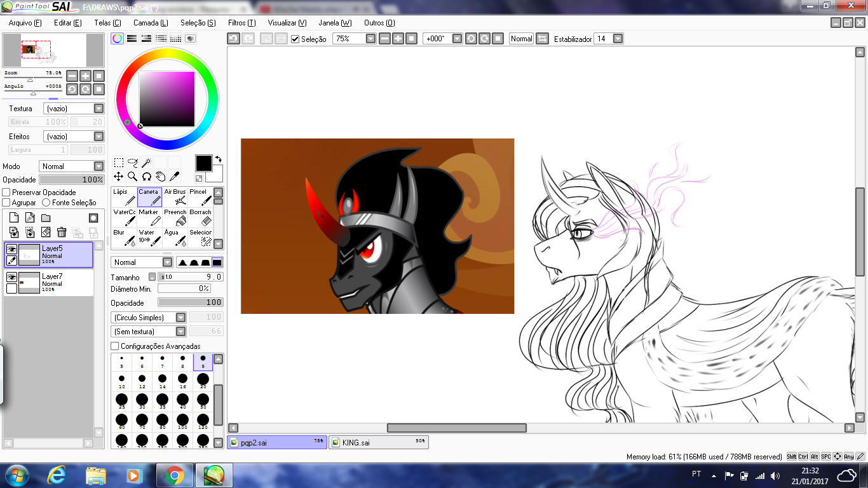Create a new normal layer
The height and width of the screenshot is (488, 868).
[x=14, y=218]
